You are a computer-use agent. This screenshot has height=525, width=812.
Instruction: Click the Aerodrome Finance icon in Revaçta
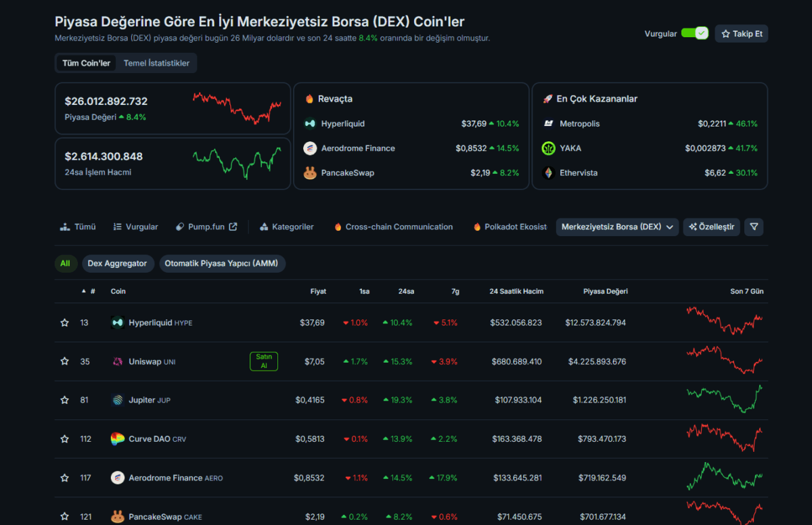(310, 148)
